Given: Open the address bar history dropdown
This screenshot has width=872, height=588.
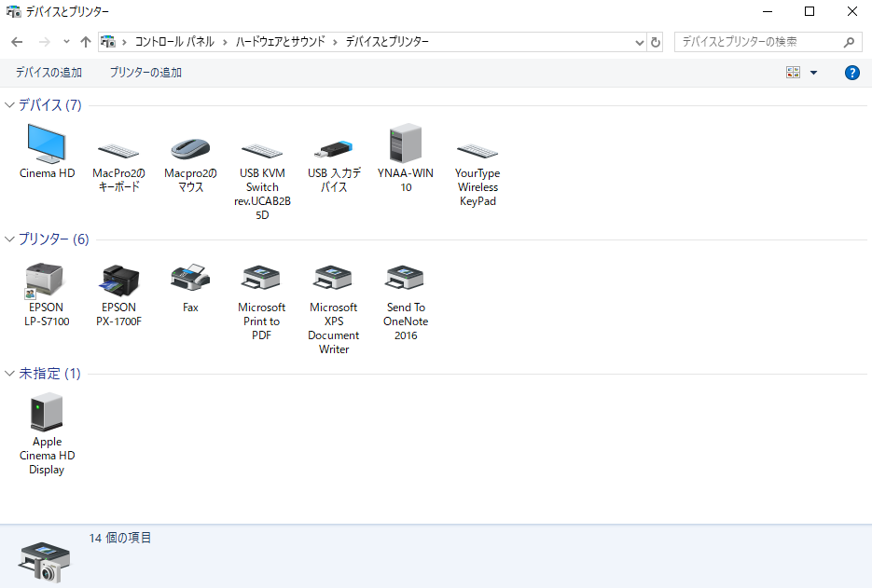Looking at the screenshot, I should (x=640, y=42).
